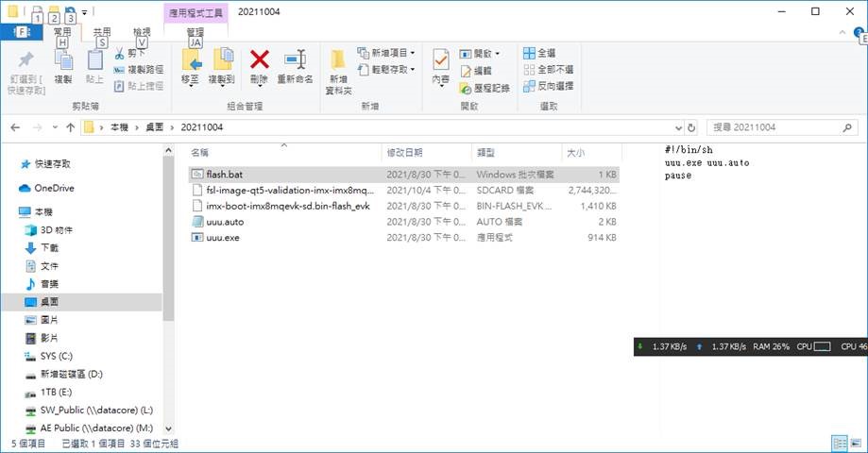Viewport: 868px width, 453px height.
Task: Click the Cut scissors icon
Action: [120, 54]
